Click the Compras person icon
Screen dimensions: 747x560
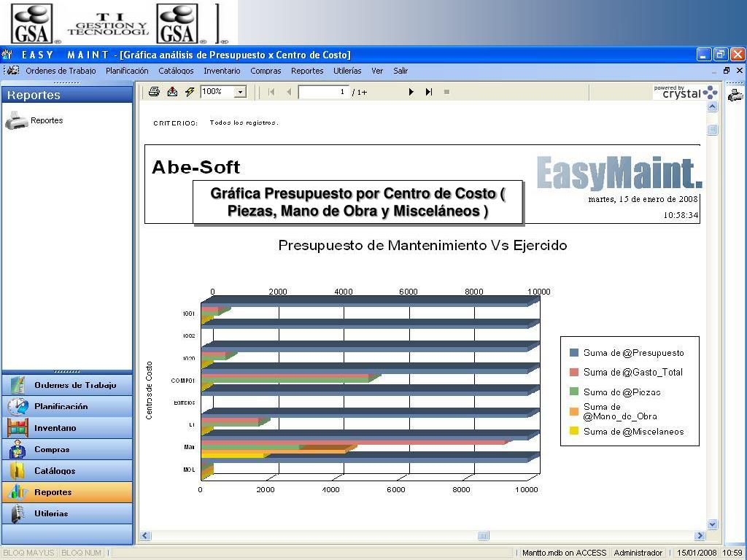(18, 449)
